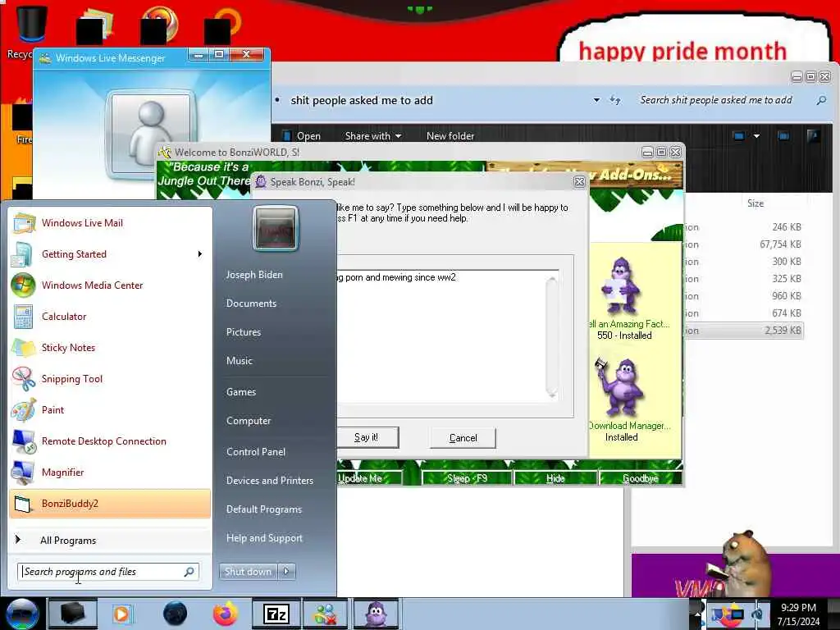The width and height of the screenshot is (840, 630).
Task: Open the Explorer address bar history dropdown
Action: [x=596, y=100]
